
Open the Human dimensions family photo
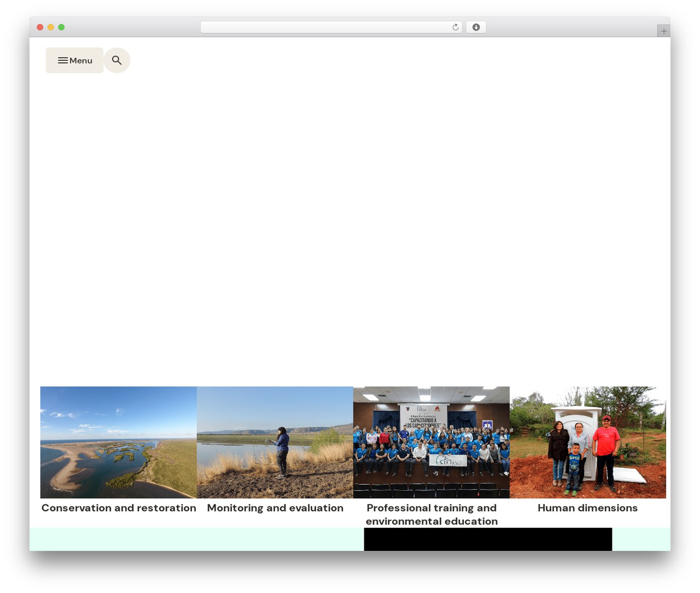click(588, 442)
